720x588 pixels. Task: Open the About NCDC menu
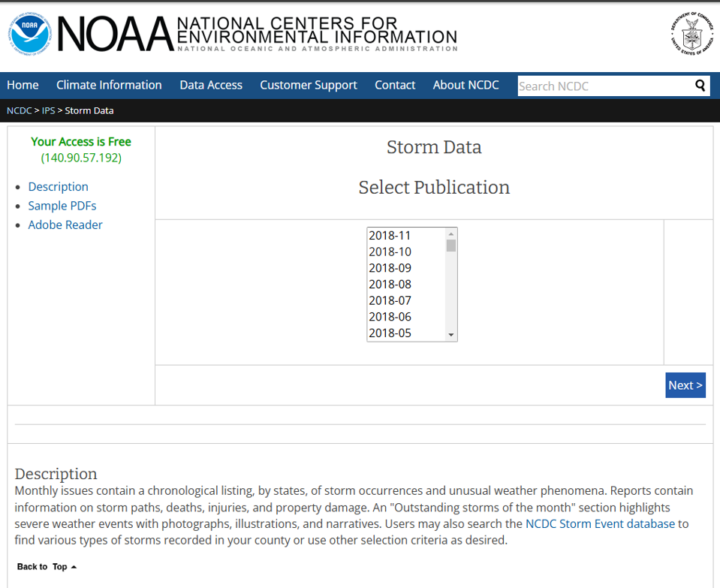click(x=465, y=86)
